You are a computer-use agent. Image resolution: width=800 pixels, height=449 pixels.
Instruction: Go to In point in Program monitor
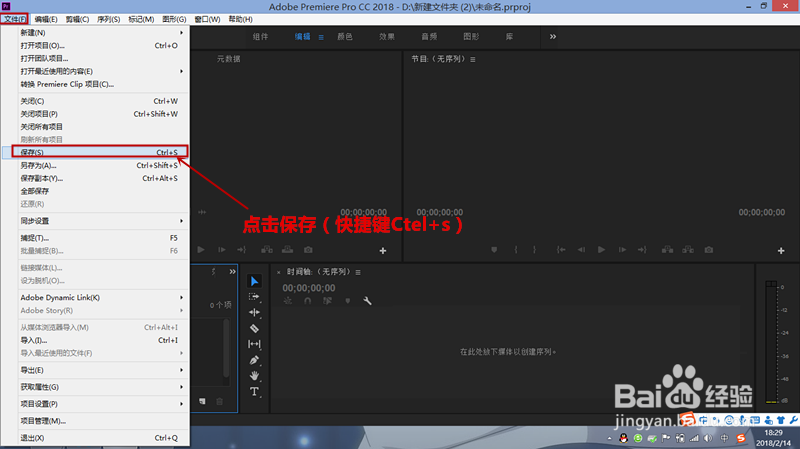(x=561, y=250)
